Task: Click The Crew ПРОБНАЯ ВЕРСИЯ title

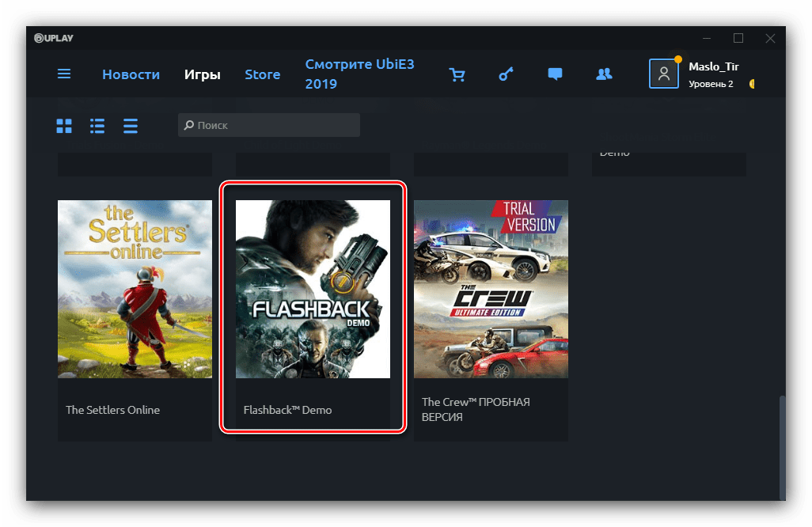Action: [476, 409]
